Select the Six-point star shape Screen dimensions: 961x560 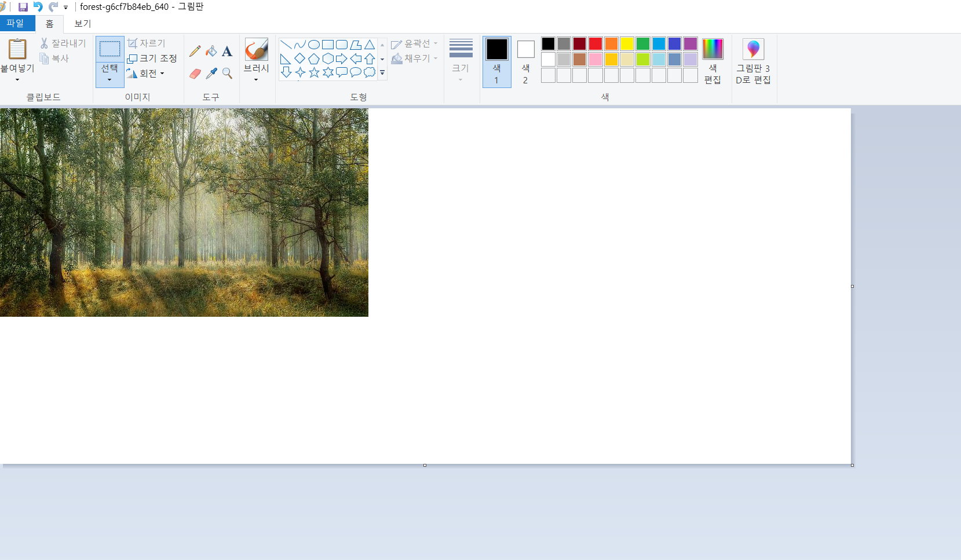pyautogui.click(x=328, y=72)
